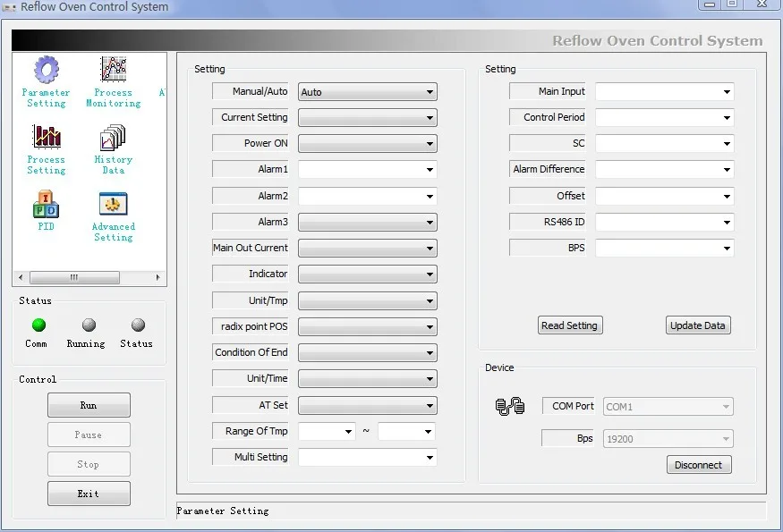Viewport: 783px width, 532px height.
Task: Click the green Comm status indicator
Action: 38,325
